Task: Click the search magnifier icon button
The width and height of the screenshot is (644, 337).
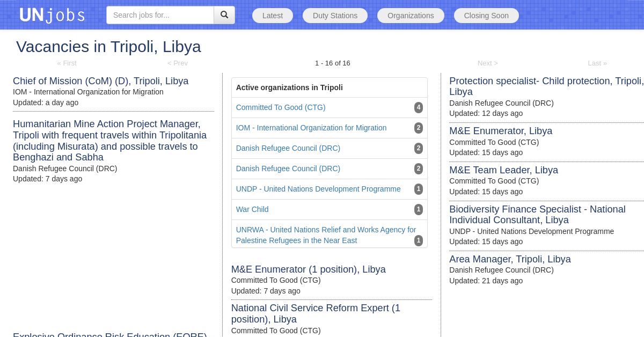Action: coord(224,15)
